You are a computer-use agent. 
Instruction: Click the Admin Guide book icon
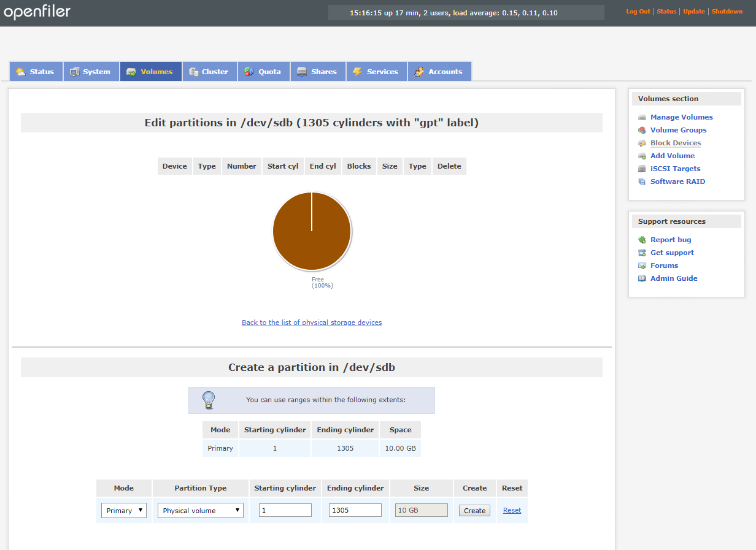coord(642,278)
